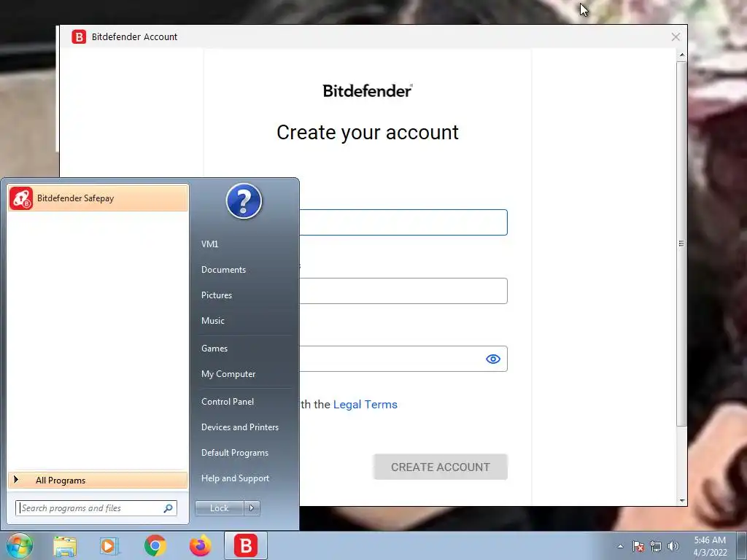
Task: Click the Help question mark user picture
Action: pos(244,201)
